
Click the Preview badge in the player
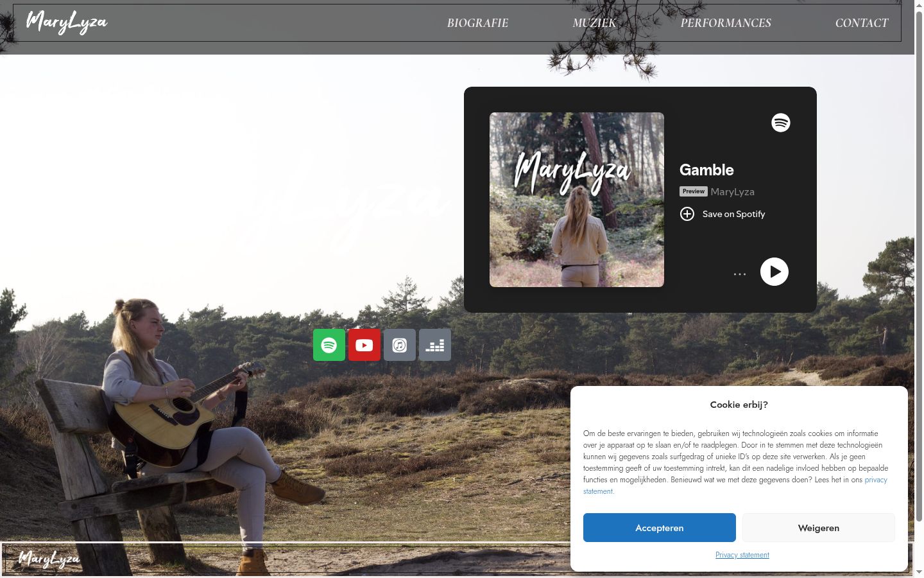pos(694,191)
